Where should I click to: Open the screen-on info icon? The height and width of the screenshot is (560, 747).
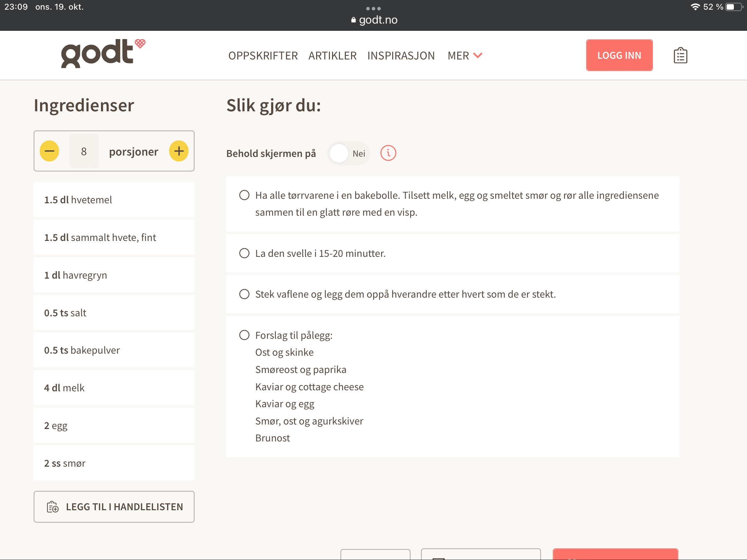pos(388,153)
